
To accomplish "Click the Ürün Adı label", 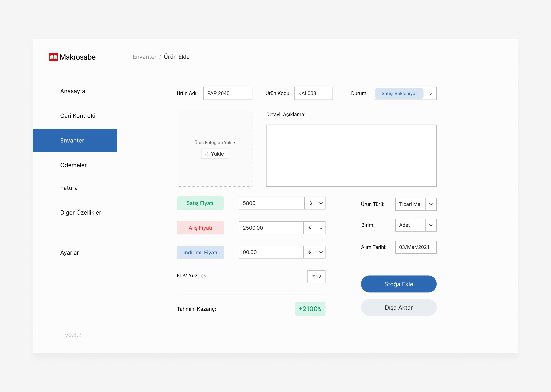I will point(187,93).
